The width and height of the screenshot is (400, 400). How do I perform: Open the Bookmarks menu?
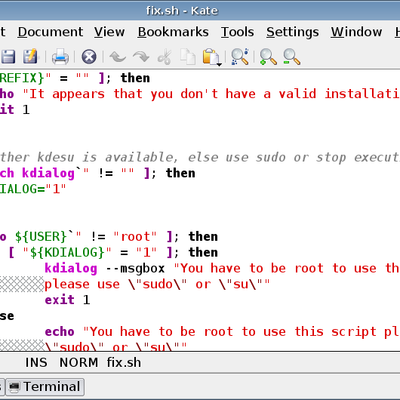click(173, 32)
